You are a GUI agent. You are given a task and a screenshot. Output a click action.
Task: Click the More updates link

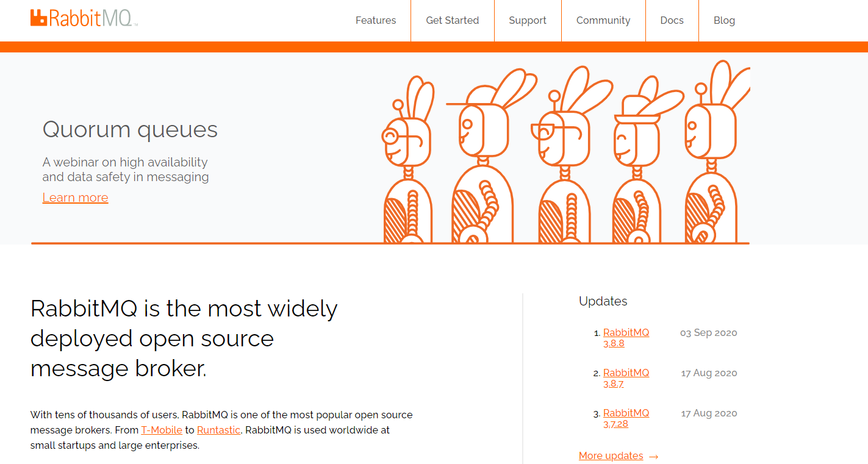tap(611, 455)
